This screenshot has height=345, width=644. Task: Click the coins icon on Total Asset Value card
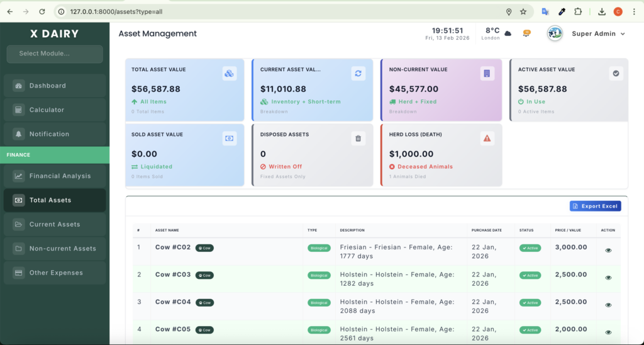(229, 74)
